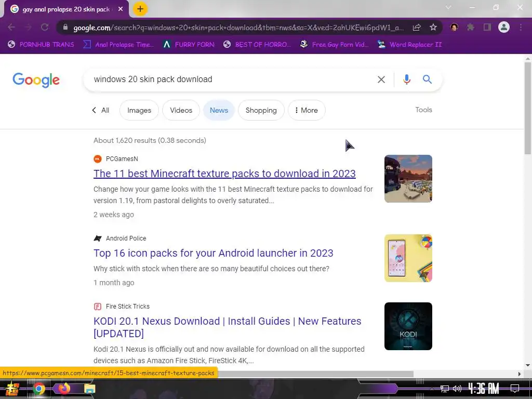Click the horizontal scrollbar thumb

click(315, 374)
